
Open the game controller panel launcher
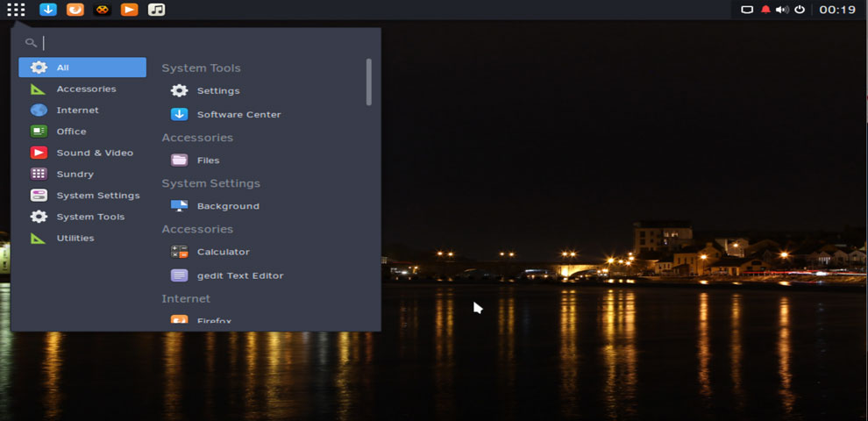click(x=103, y=10)
